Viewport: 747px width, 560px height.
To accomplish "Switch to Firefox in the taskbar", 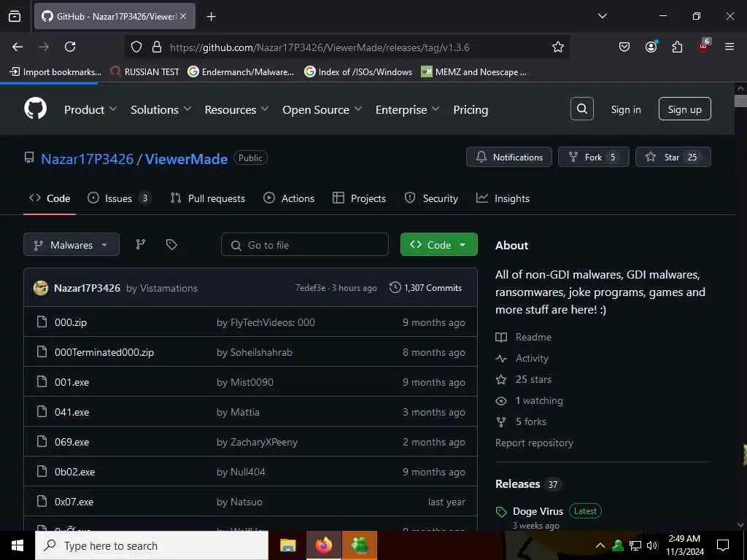I will [x=323, y=545].
